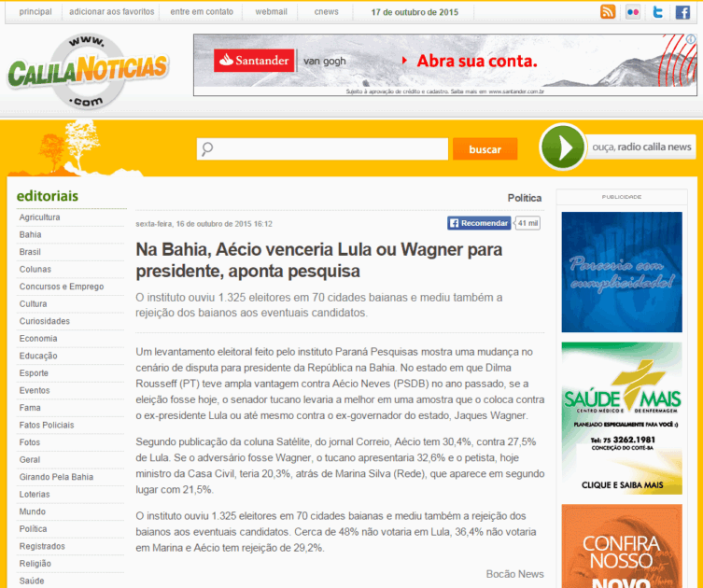The image size is (703, 588).
Task: Open the RSS feed icon
Action: pos(608,12)
